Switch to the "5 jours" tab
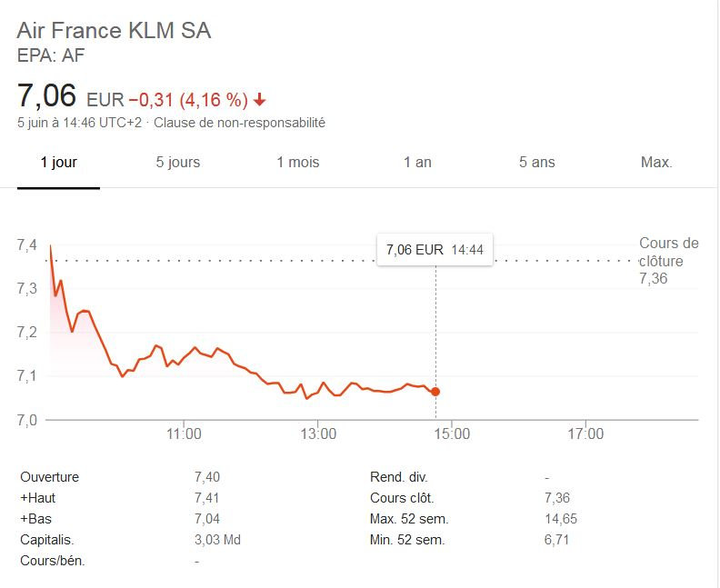Image resolution: width=720 pixels, height=588 pixels. (178, 163)
